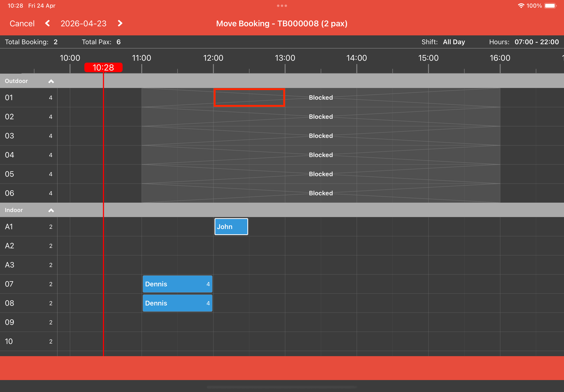Select Dennis booking on table 07
The height and width of the screenshot is (392, 564).
(177, 284)
